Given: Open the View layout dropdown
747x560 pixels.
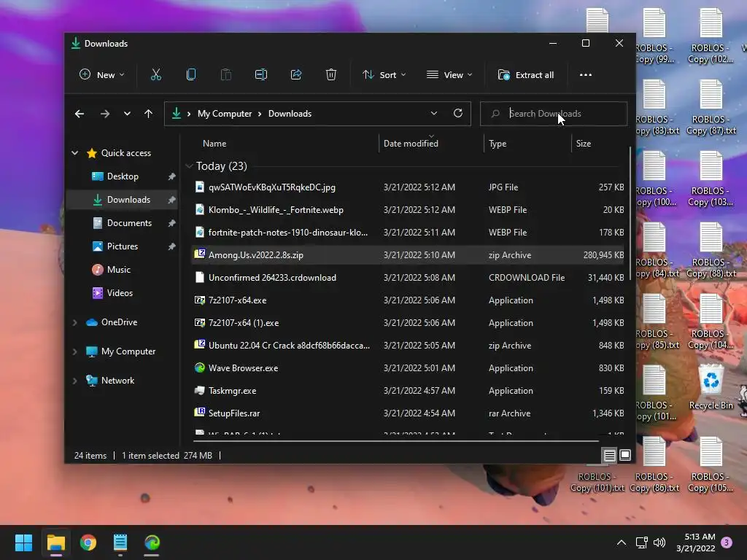Looking at the screenshot, I should click(449, 75).
